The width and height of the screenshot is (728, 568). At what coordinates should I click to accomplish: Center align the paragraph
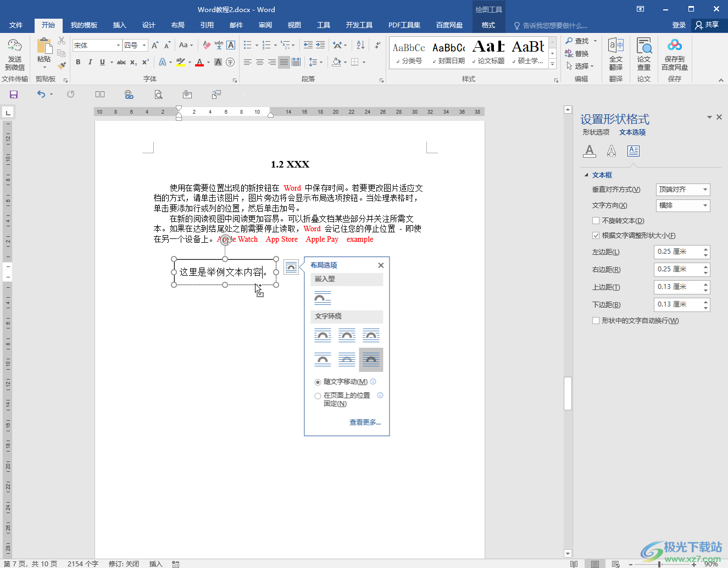point(260,62)
